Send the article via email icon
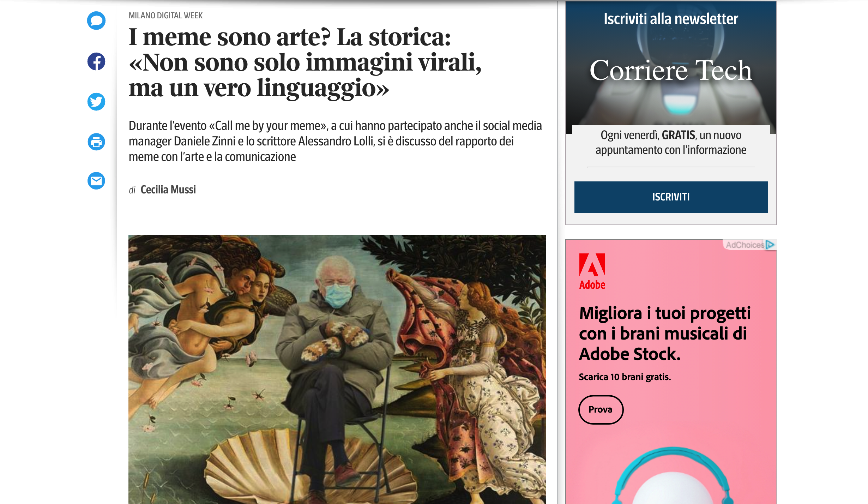Screen dimensions: 868x504 pyautogui.click(x=96, y=181)
